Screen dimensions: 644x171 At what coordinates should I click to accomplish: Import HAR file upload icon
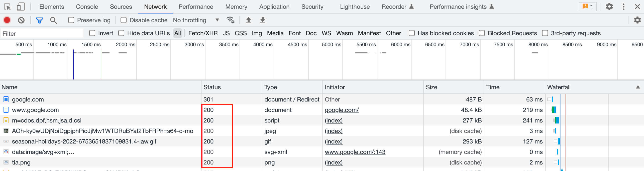(248, 20)
